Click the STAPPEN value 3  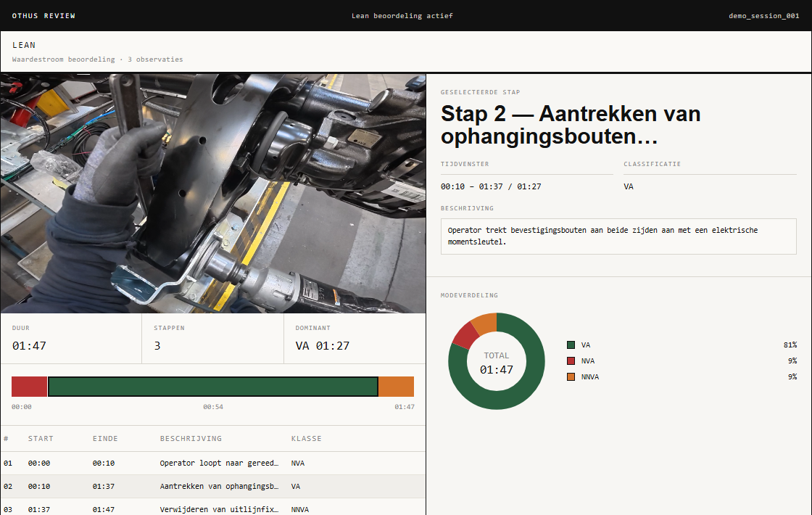(157, 345)
